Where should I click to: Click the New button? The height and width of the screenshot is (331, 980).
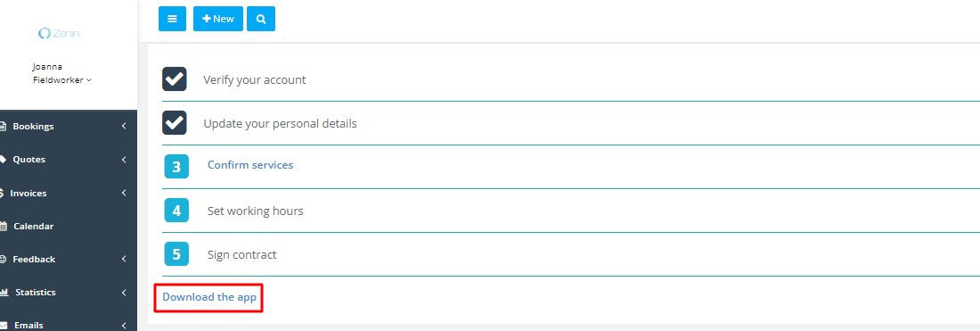[x=218, y=19]
